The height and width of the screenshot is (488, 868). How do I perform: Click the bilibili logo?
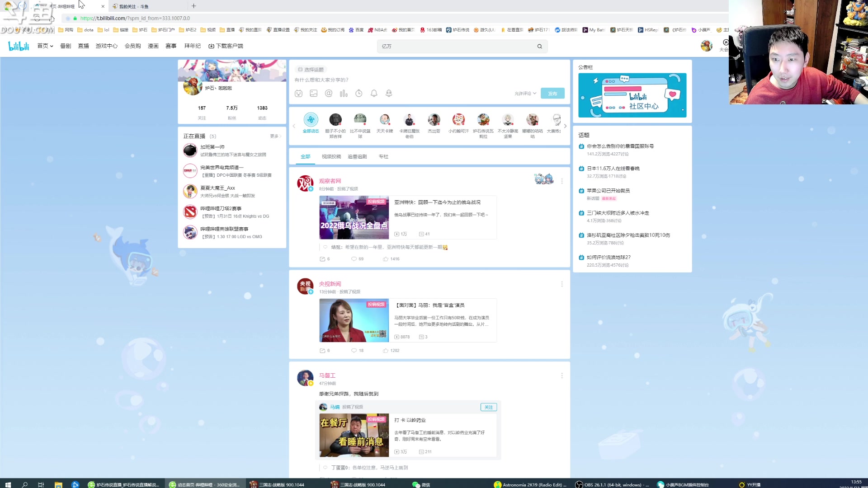tap(19, 46)
